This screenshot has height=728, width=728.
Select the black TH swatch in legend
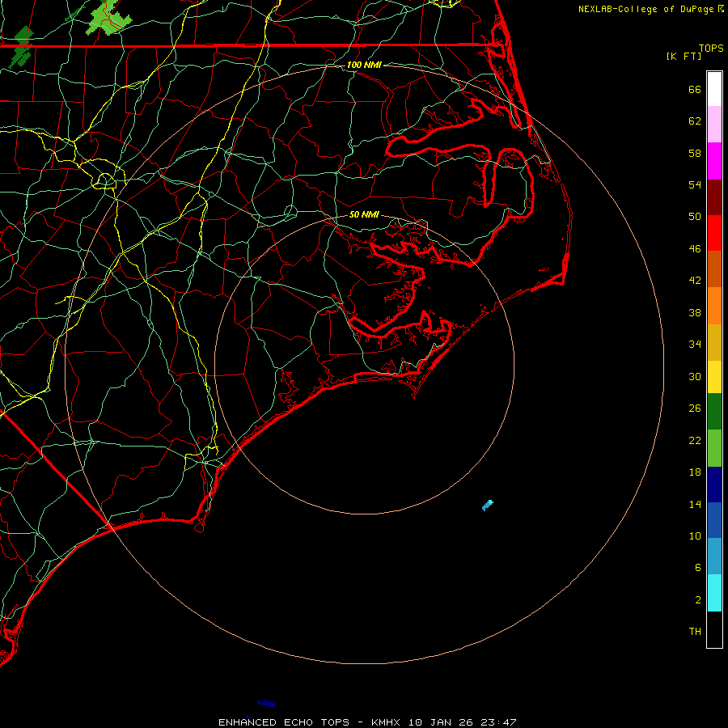714,629
